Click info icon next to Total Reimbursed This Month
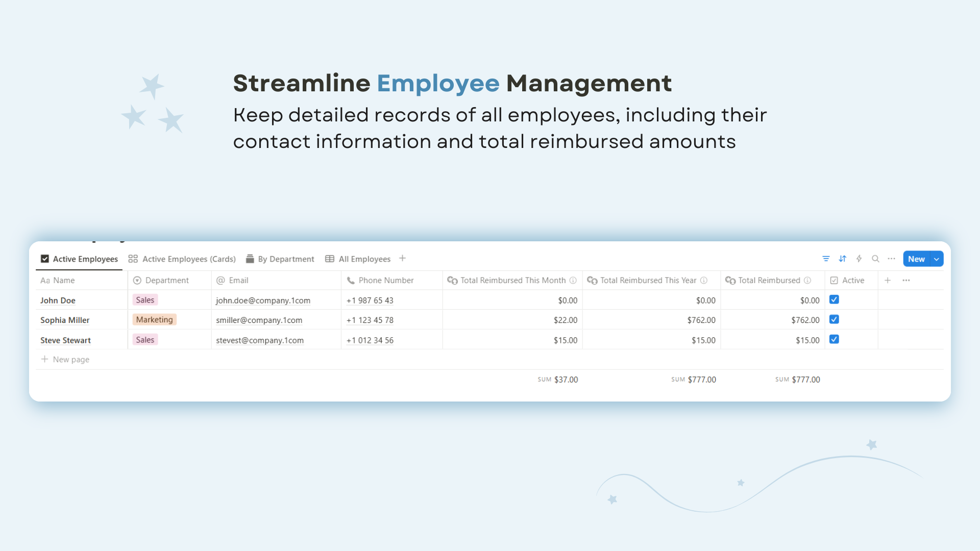This screenshot has height=551, width=980. (573, 280)
